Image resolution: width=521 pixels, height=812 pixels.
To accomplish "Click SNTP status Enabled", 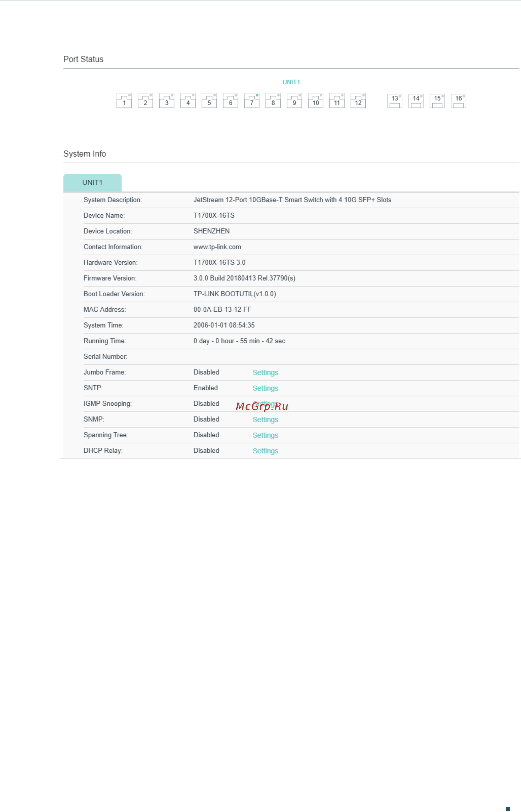I will point(205,388).
